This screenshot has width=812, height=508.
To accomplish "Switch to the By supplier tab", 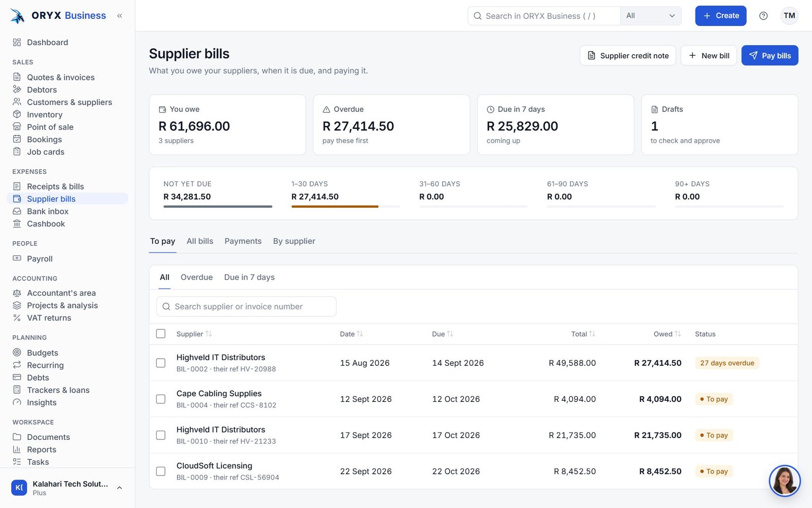I will click(x=294, y=241).
